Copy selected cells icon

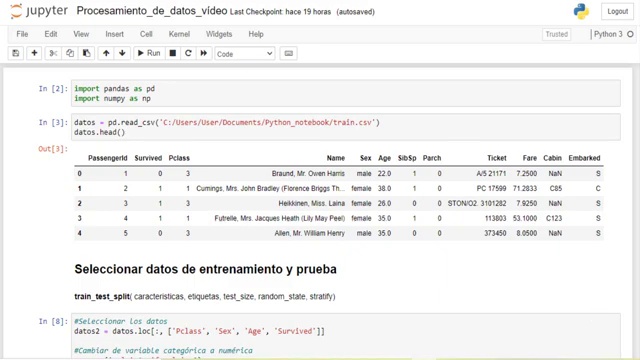(70, 53)
